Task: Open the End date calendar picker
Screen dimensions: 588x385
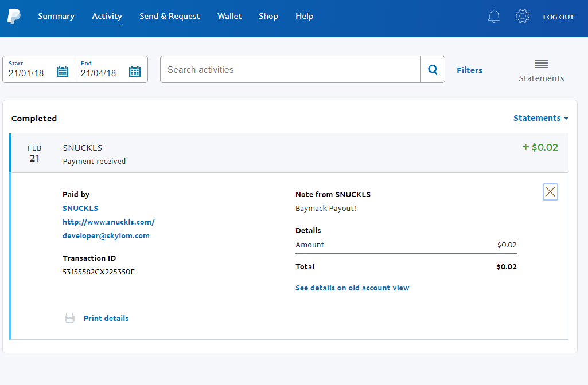Action: [x=135, y=71]
